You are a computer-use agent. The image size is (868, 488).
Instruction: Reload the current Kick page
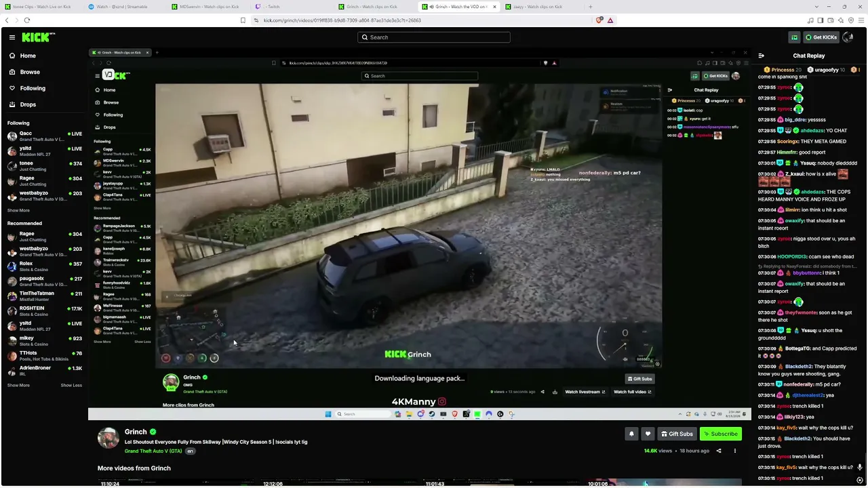[x=27, y=20]
